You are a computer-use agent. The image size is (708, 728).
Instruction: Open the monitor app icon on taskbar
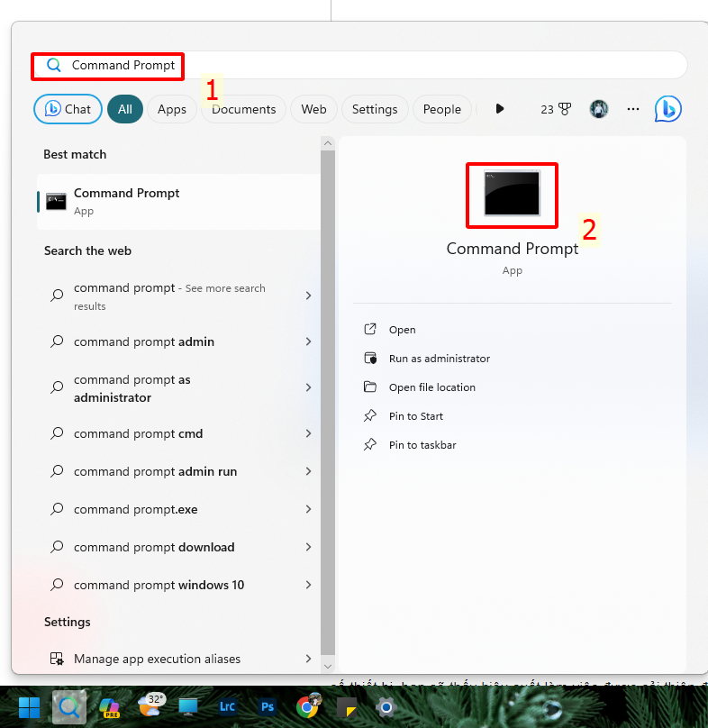pos(188,706)
